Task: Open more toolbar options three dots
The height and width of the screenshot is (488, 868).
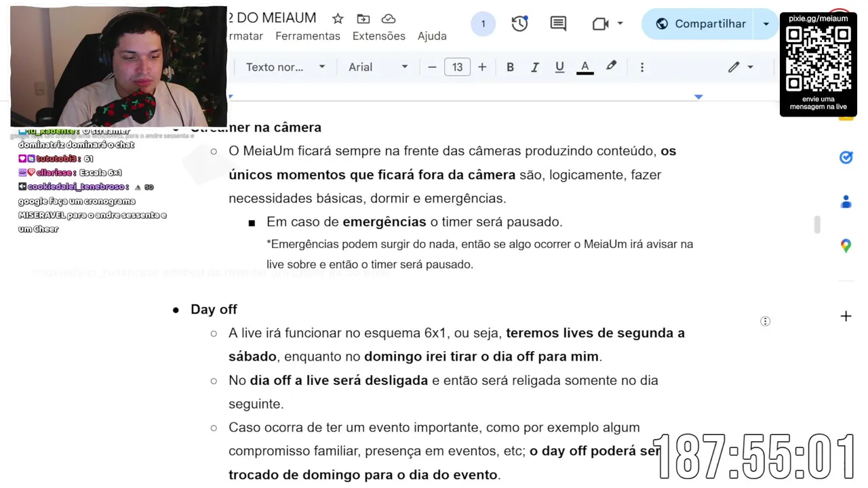Action: pos(642,67)
